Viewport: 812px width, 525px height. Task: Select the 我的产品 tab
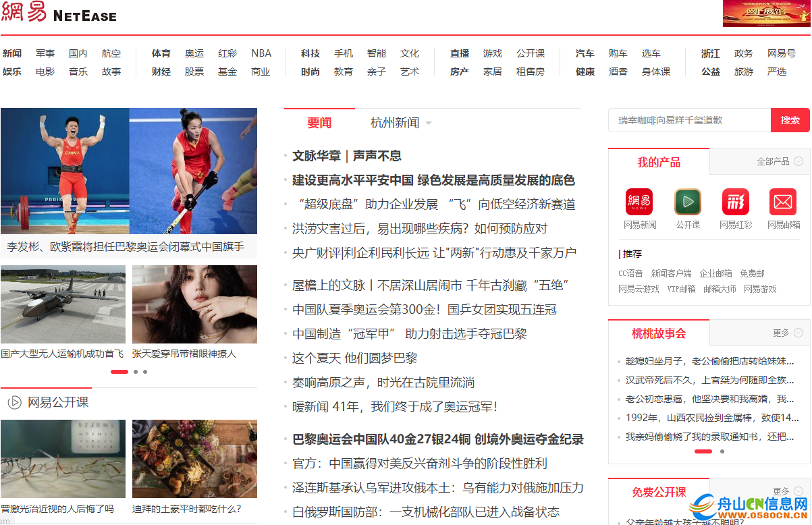point(659,162)
